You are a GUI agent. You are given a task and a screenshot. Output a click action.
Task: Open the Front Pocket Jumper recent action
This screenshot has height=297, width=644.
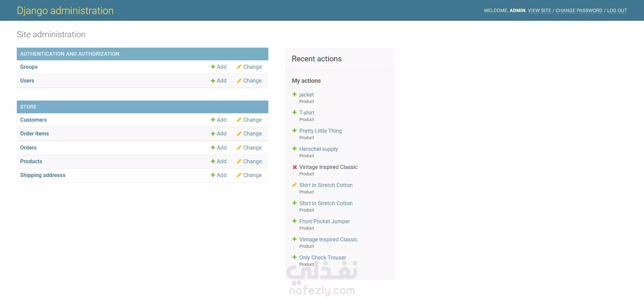point(324,221)
